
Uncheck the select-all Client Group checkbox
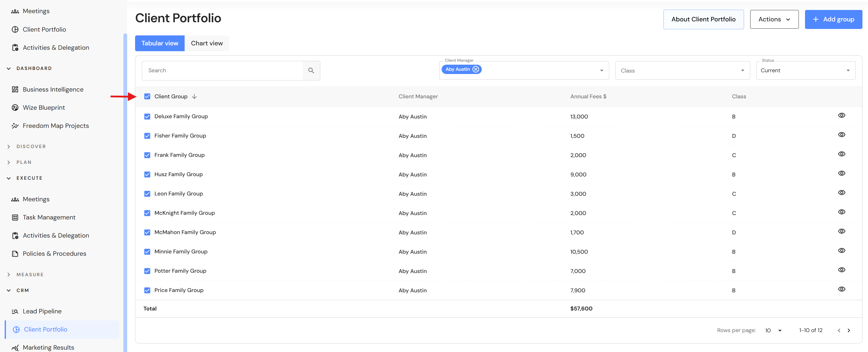[147, 97]
